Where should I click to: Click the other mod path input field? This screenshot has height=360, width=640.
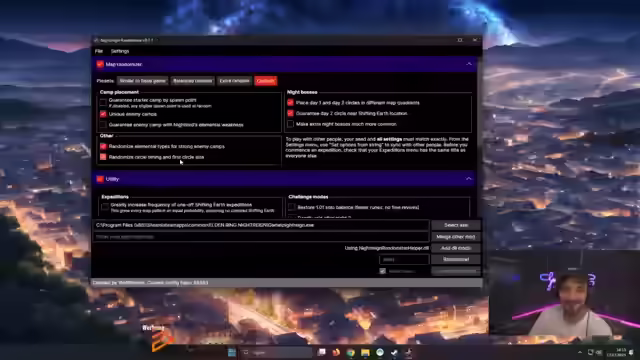coord(261,237)
